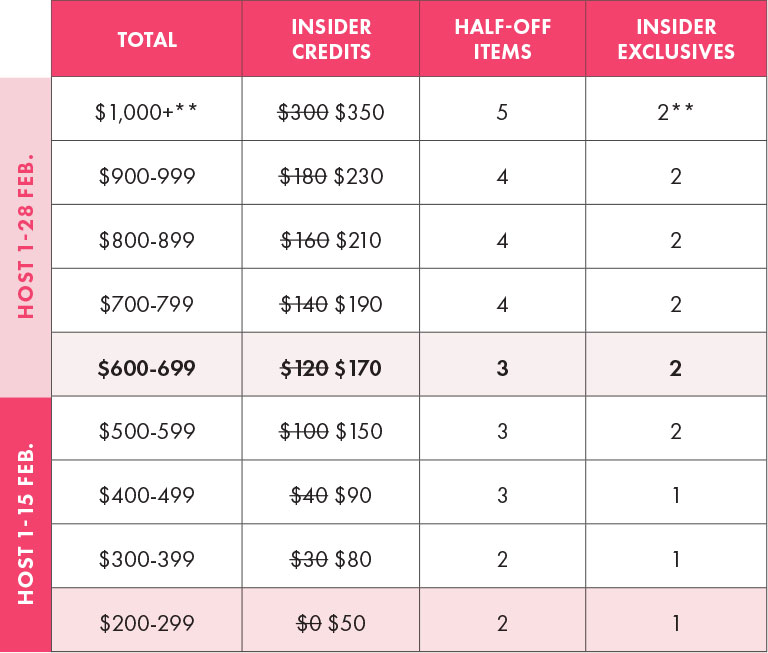Select the $200-299 total cell
Viewport: 768px width, 653px height.
click(x=147, y=620)
